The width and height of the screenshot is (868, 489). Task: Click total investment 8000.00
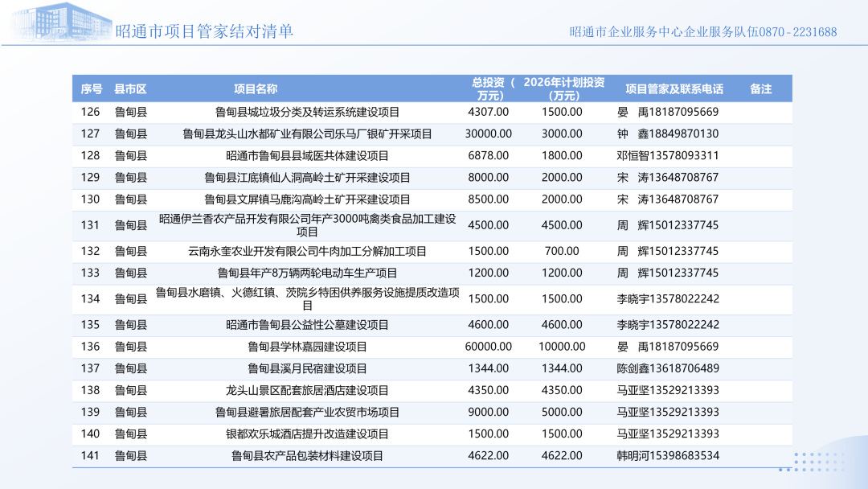coord(489,178)
